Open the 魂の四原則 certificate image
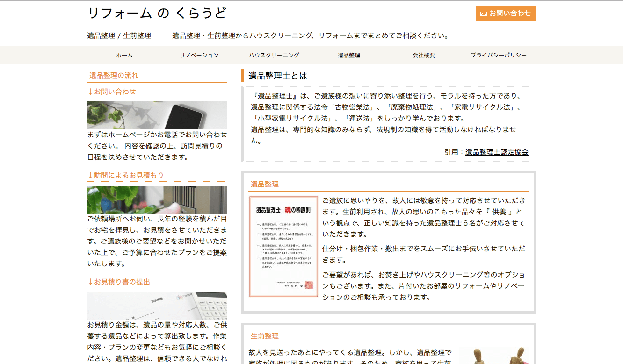 coord(283,247)
